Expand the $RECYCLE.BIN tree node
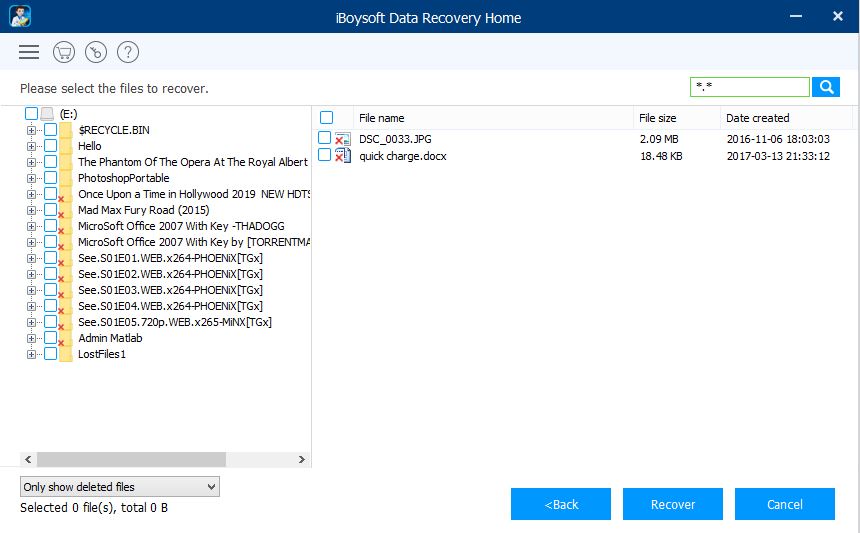The height and width of the screenshot is (533, 860). [x=31, y=131]
